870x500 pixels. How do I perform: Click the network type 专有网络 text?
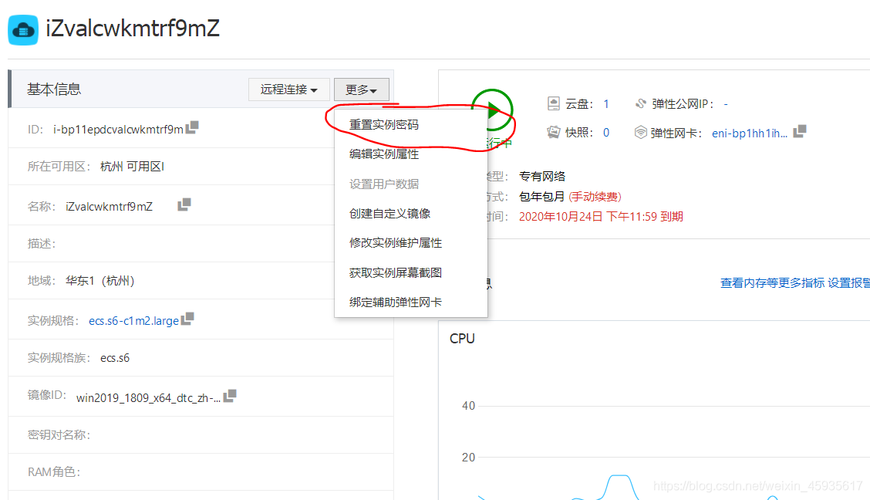click(542, 176)
